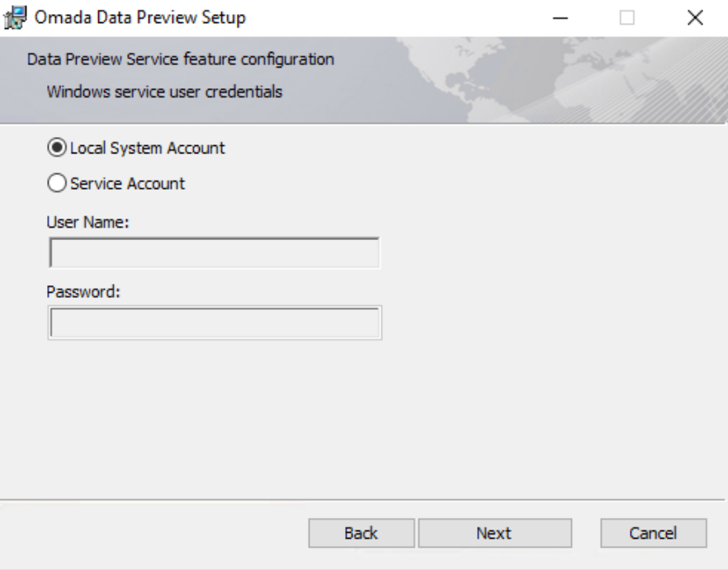Click the 'Local System Account' label text
This screenshot has width=728, height=570.
[147, 148]
